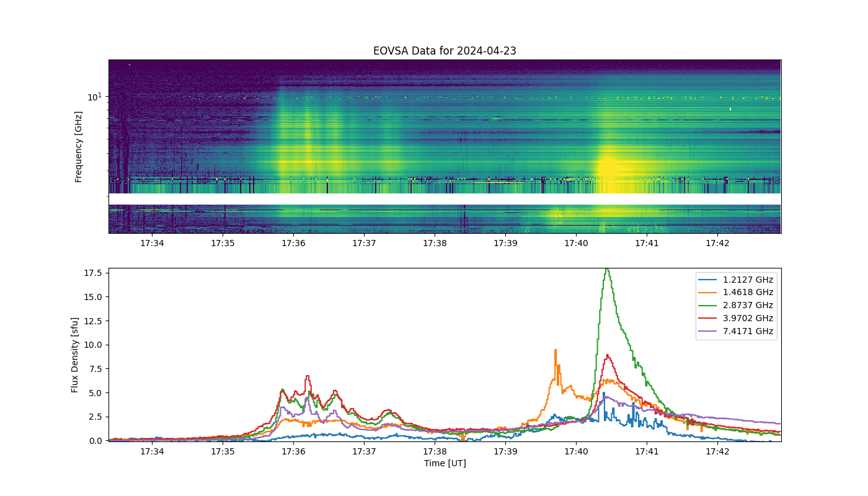Click the white gap band in spectrogram
This screenshot has width=868, height=496.
click(x=445, y=199)
